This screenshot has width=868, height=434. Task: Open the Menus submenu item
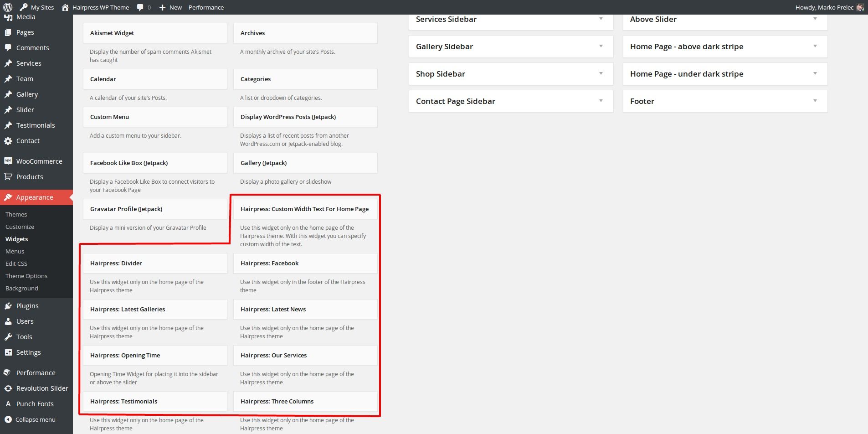15,251
